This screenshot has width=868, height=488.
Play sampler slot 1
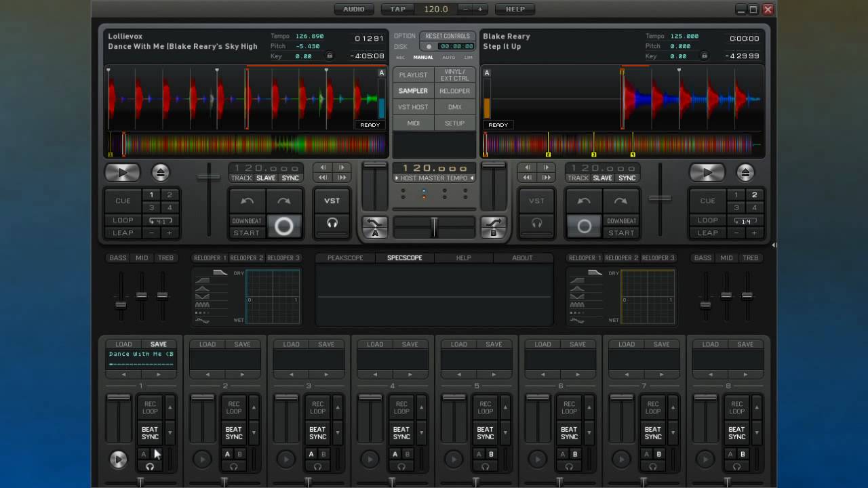point(118,460)
